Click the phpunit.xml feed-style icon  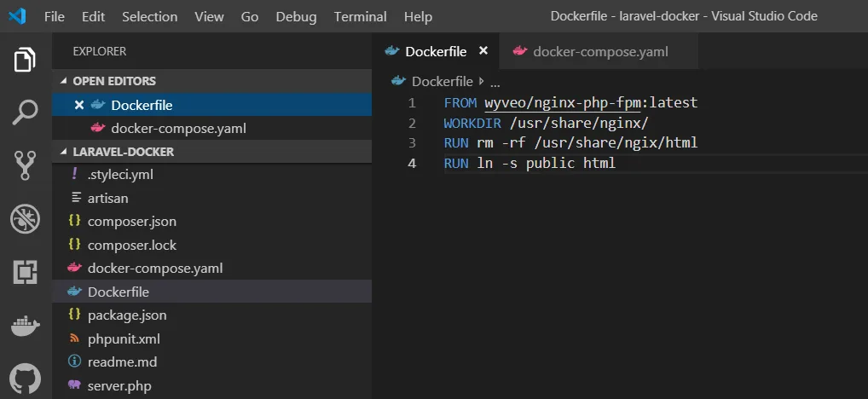(x=74, y=338)
